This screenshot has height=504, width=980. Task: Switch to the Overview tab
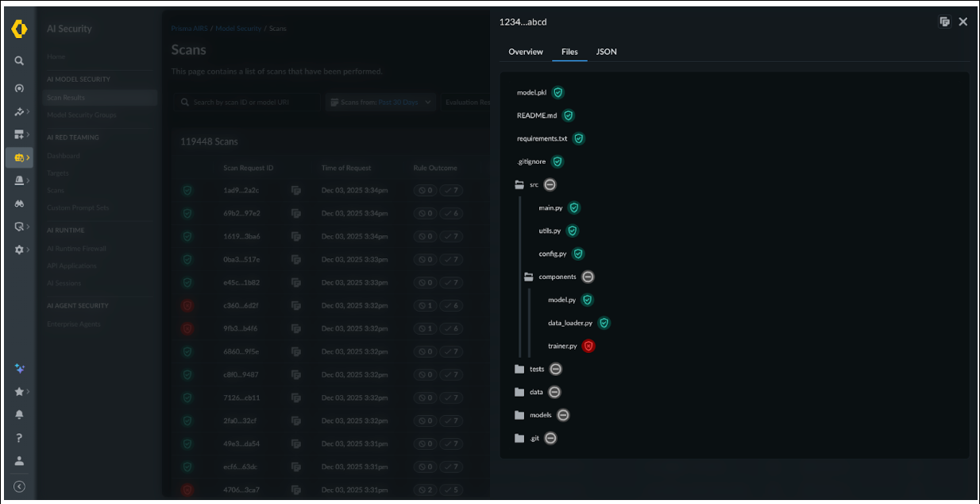pyautogui.click(x=526, y=52)
